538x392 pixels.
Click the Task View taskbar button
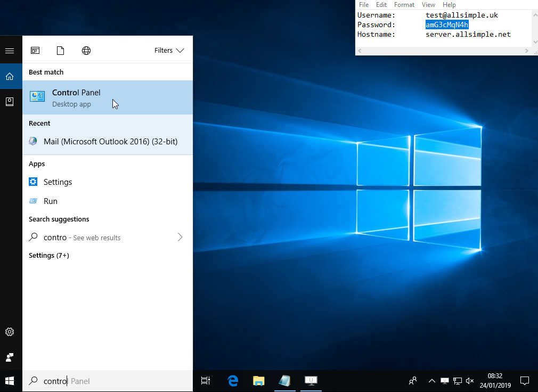click(206, 381)
